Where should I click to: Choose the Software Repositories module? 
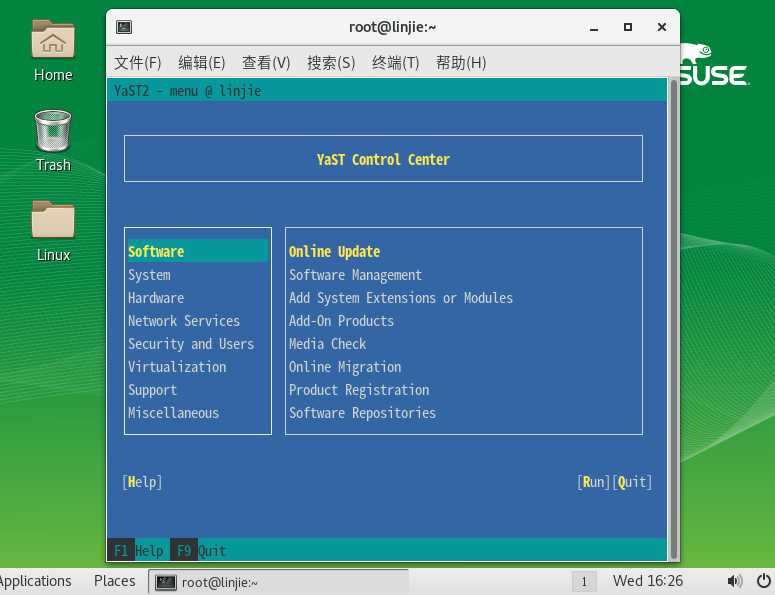(362, 413)
